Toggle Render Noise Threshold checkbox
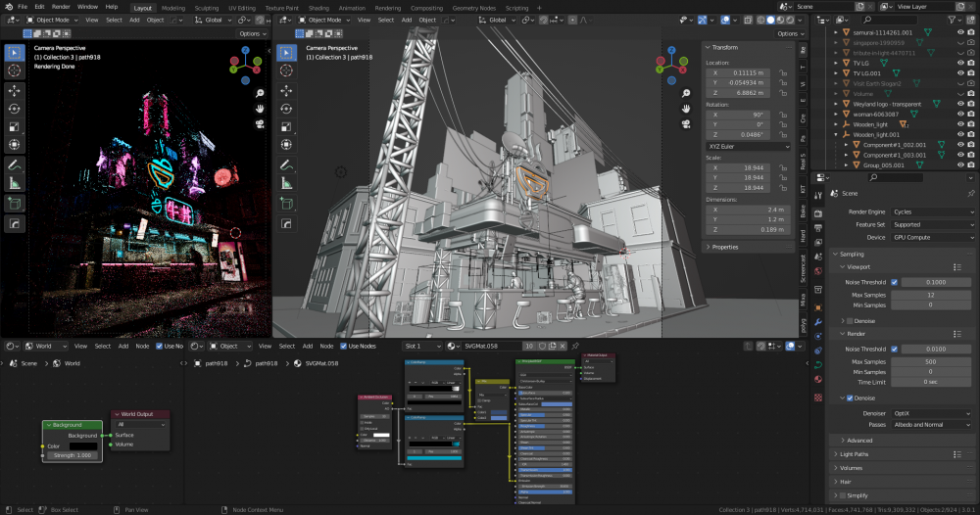 (895, 349)
